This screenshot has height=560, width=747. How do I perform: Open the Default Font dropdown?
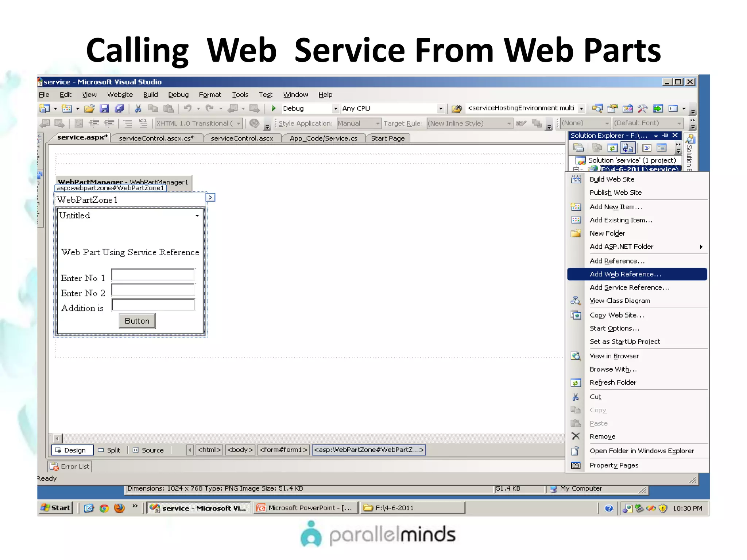pyautogui.click(x=679, y=123)
